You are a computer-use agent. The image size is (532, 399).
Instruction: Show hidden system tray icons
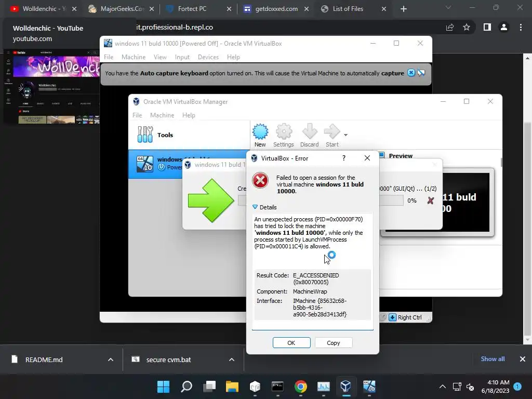(443, 387)
